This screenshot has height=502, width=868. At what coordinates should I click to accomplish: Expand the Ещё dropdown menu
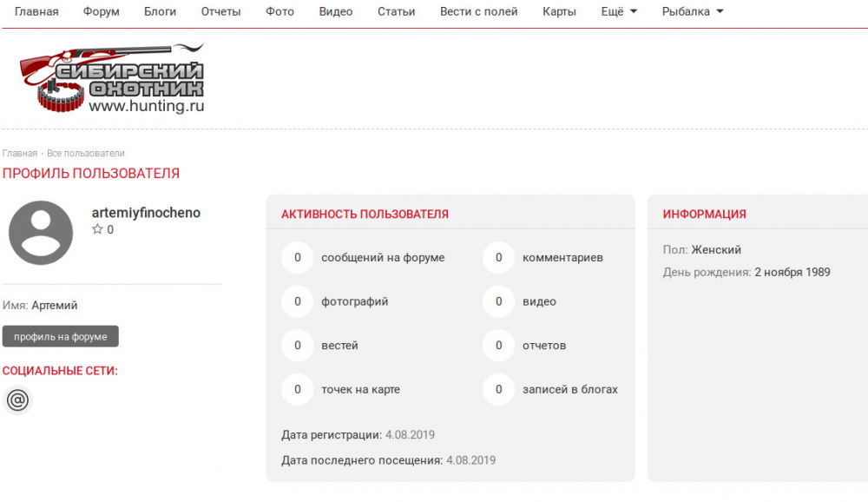tap(619, 12)
